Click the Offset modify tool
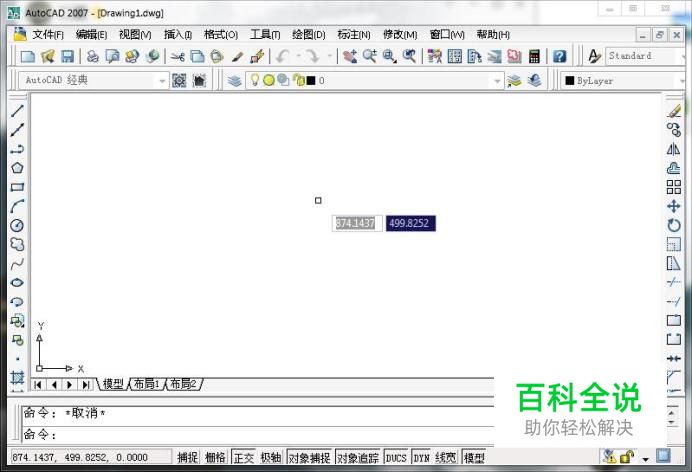The width and height of the screenshot is (692, 472). [x=673, y=168]
